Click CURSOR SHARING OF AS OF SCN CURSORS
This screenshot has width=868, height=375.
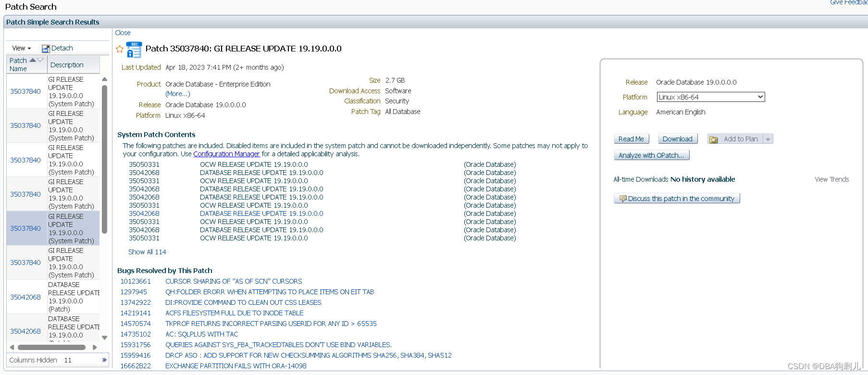point(234,281)
